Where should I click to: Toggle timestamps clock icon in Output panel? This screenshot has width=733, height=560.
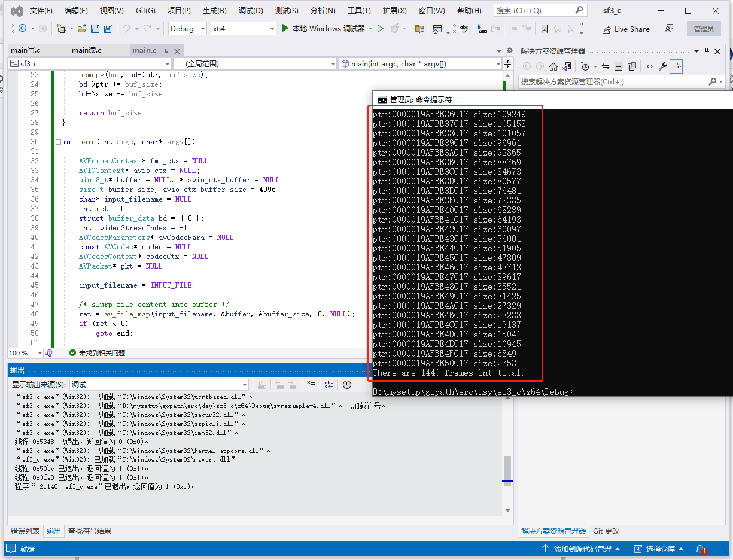tap(347, 384)
